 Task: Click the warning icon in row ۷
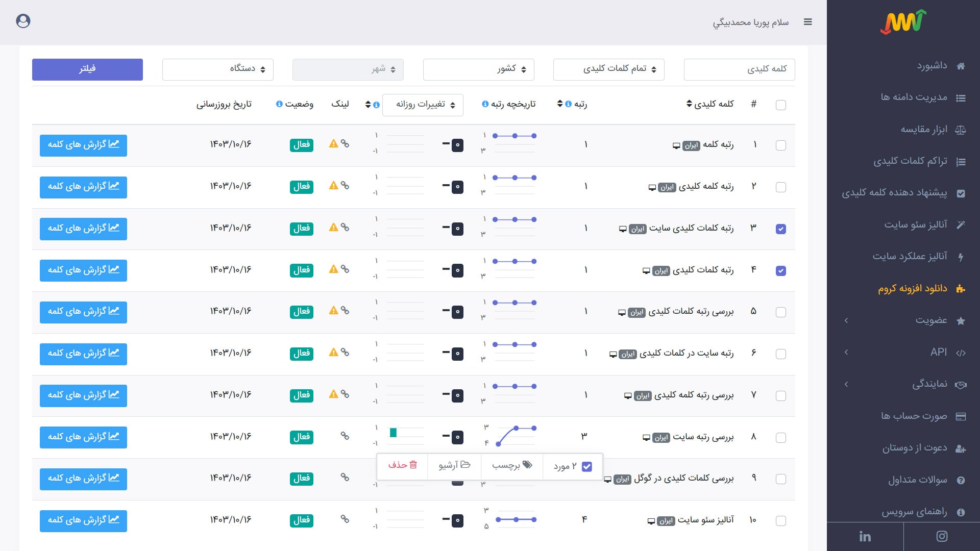[333, 394]
